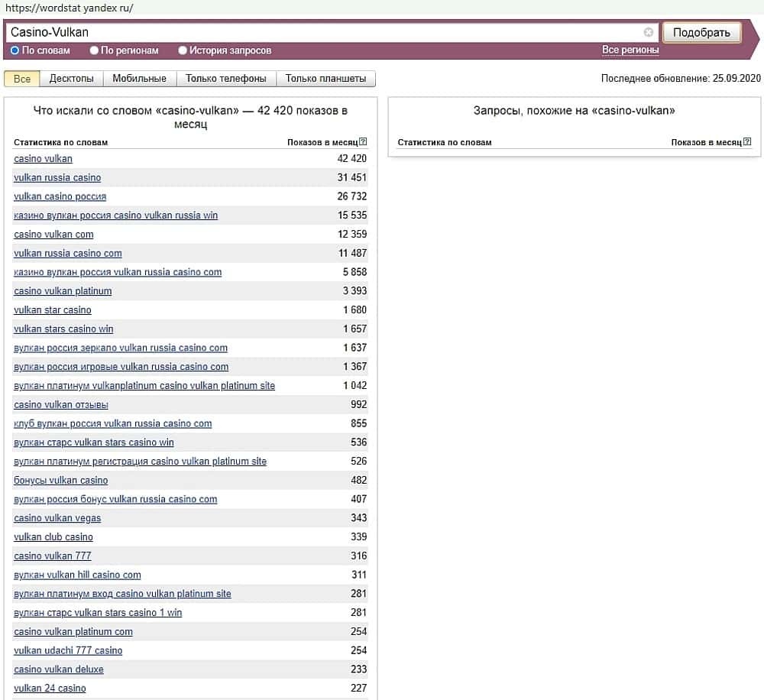Open the 'vulkan russia casino' query link
The image size is (764, 700).
pyautogui.click(x=57, y=177)
